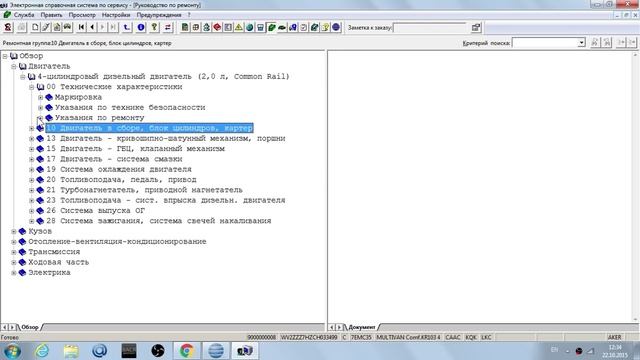
Task: Select 26 Система выпуска ОГ
Action: pos(96,211)
